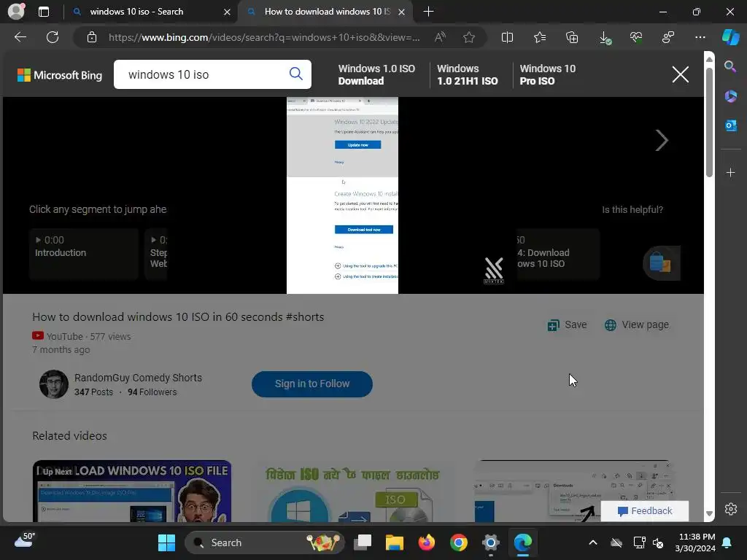
Task: Open Browser essentials heart icon
Action: click(636, 37)
